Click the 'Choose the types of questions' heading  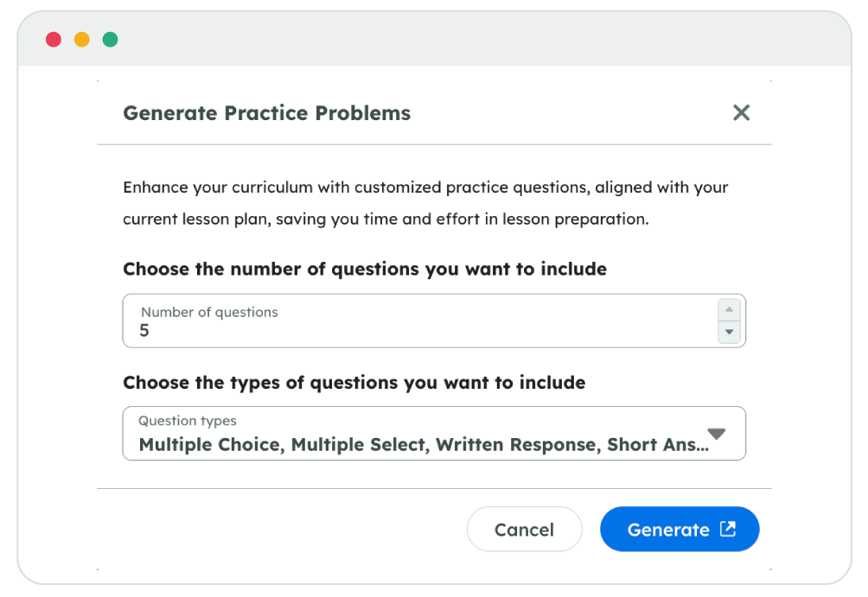pos(354,382)
